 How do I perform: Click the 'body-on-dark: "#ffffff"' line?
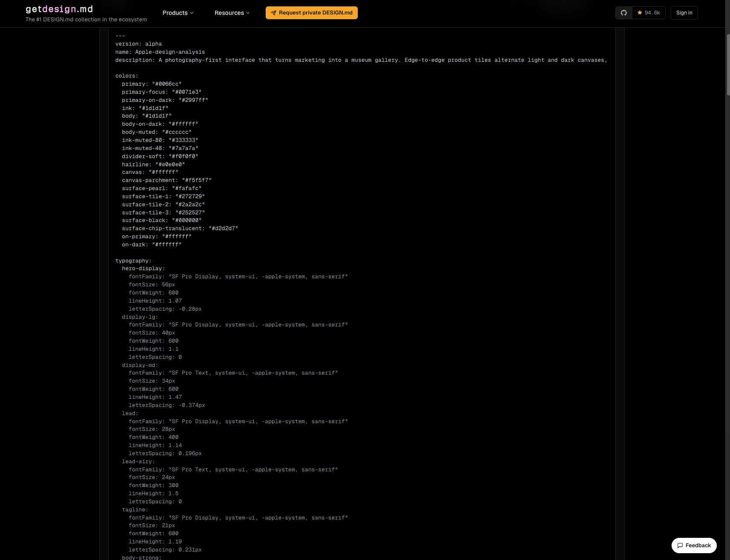[160, 124]
